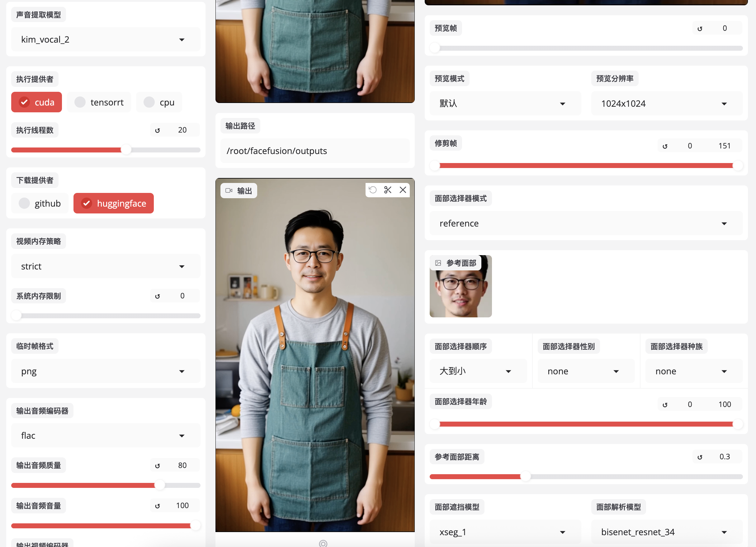Reset the 输出音频音量 value
This screenshot has width=756, height=547.
(x=158, y=506)
